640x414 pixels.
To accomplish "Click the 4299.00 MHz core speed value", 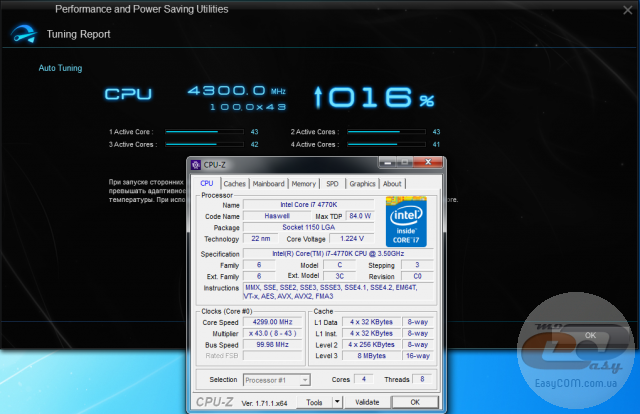I will (272, 322).
